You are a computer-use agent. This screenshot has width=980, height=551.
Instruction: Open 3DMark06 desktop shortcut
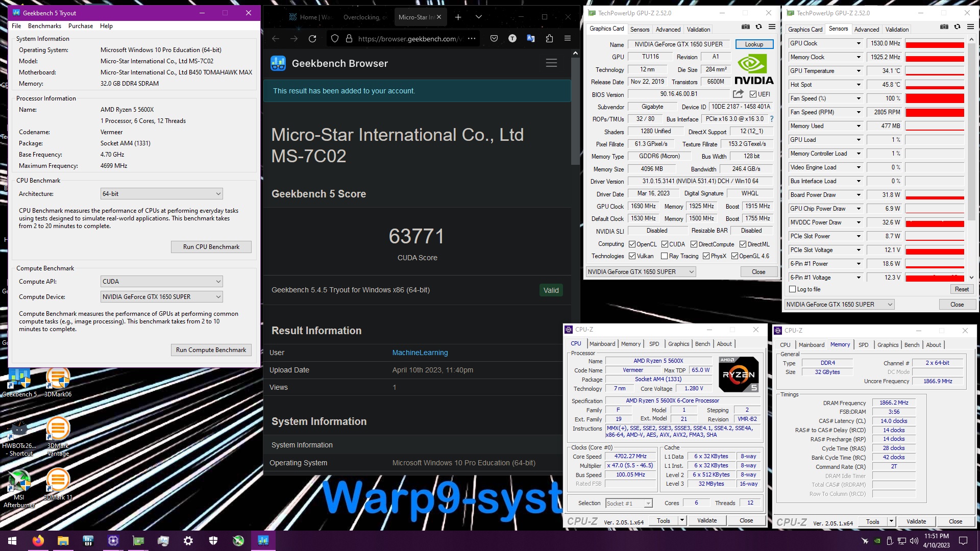58,383
